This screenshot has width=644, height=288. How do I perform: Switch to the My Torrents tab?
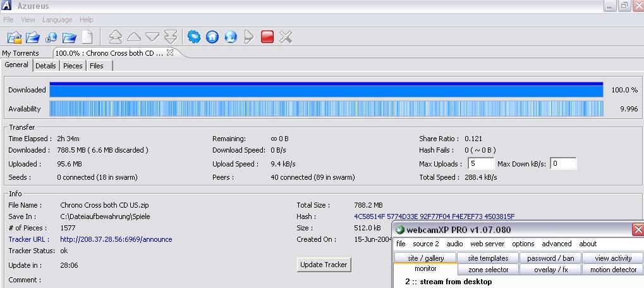tap(20, 53)
